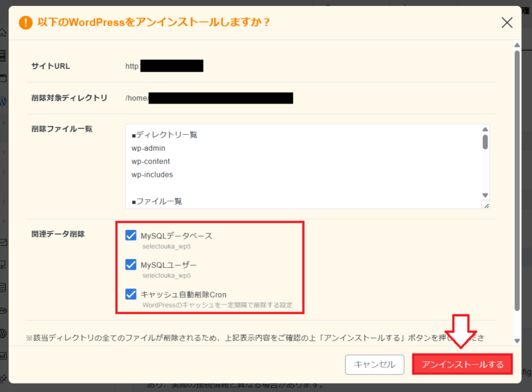
Task: Click the dialog scrollbar down arrow
Action: [517, 341]
